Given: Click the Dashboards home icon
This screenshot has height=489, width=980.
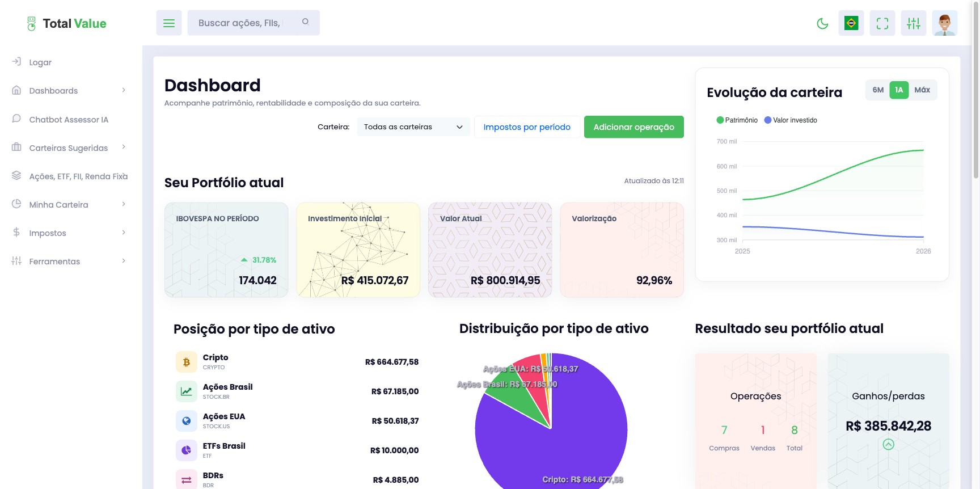Looking at the screenshot, I should click(x=16, y=90).
